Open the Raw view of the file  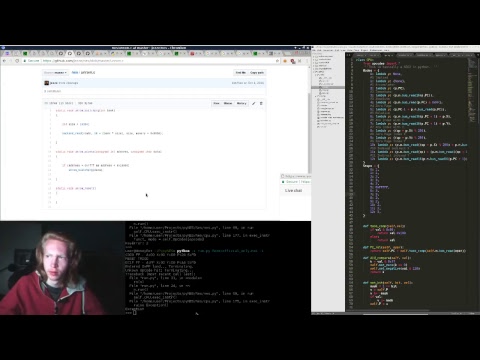click(x=216, y=103)
